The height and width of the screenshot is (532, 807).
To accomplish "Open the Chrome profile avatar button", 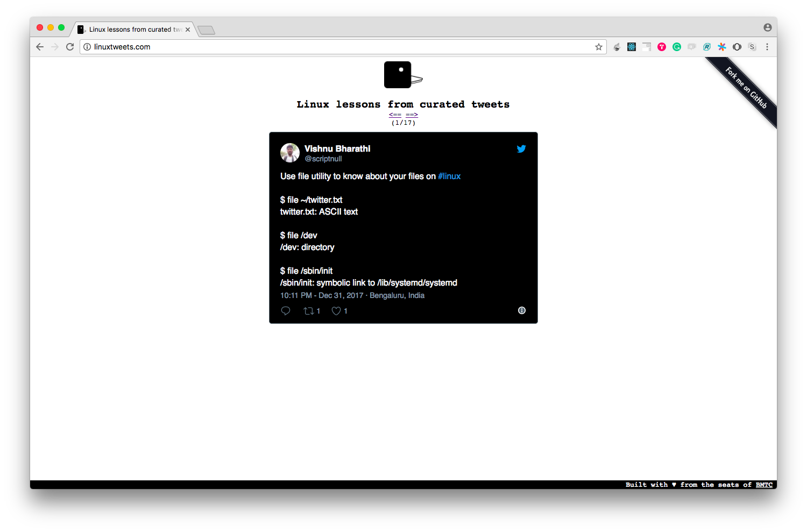I will tap(768, 27).
